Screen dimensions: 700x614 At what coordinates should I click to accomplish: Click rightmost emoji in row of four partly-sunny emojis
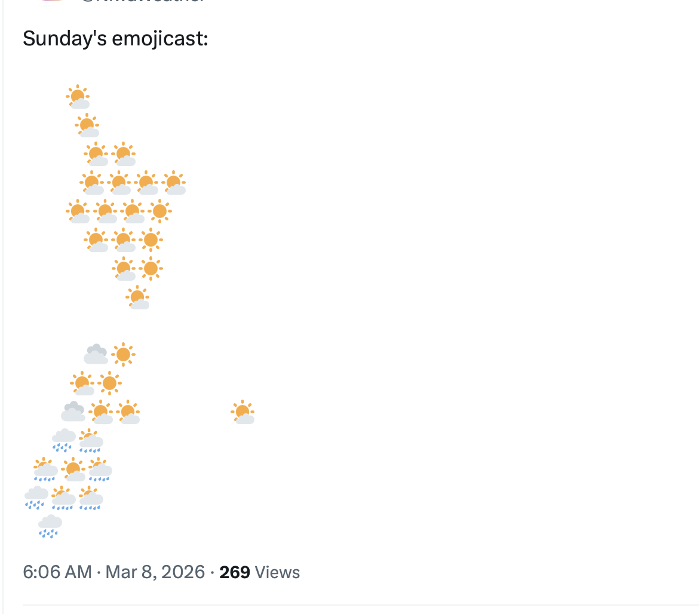[174, 183]
